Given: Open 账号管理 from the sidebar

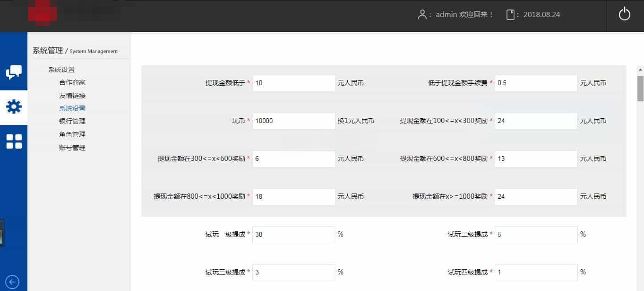Looking at the screenshot, I should [x=72, y=148].
